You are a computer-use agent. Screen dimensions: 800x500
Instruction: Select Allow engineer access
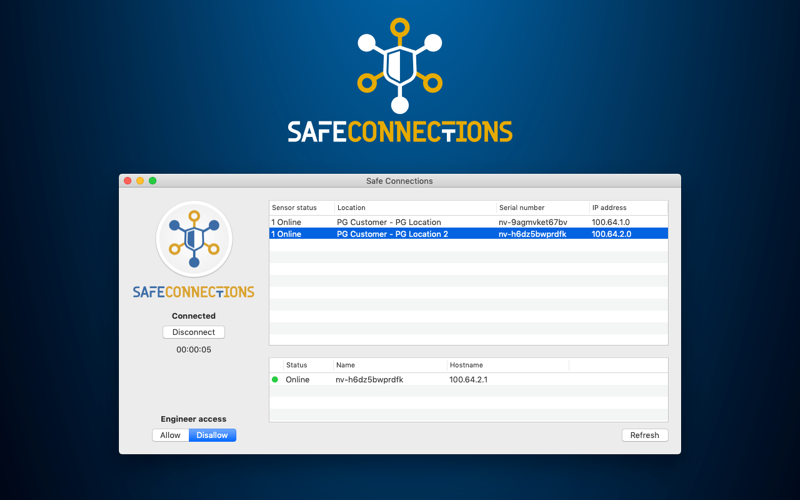(170, 435)
